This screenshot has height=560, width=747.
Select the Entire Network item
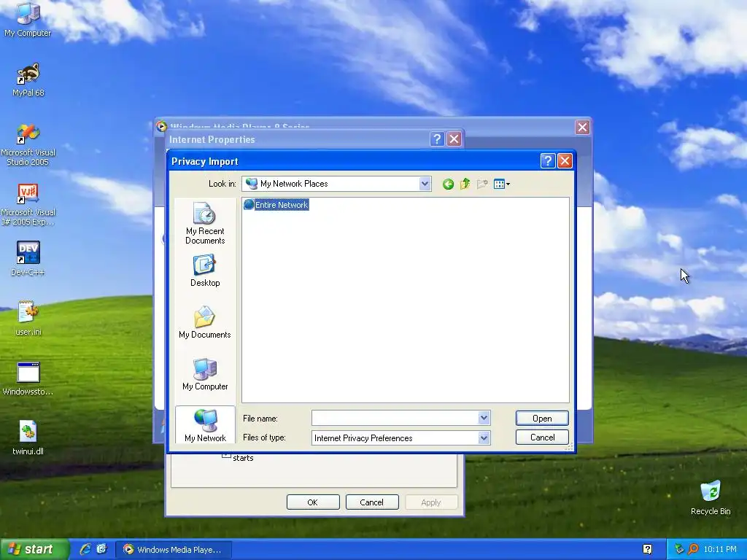pos(276,205)
